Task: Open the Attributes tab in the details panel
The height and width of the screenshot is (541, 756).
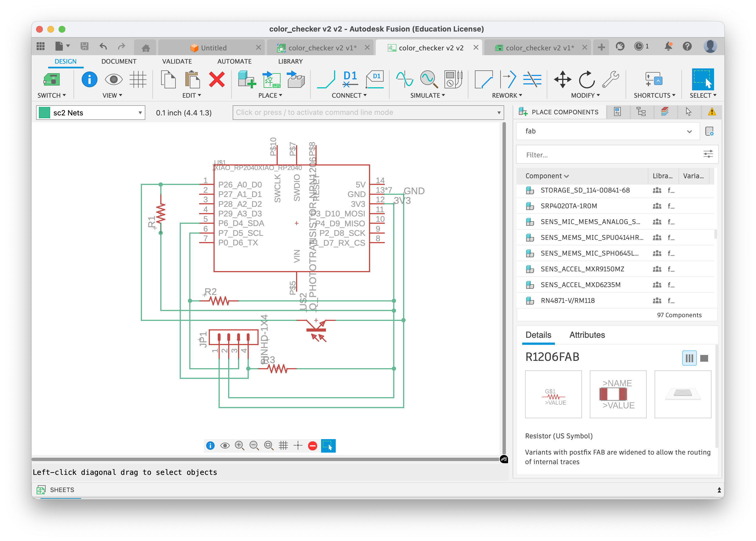Action: 587,335
